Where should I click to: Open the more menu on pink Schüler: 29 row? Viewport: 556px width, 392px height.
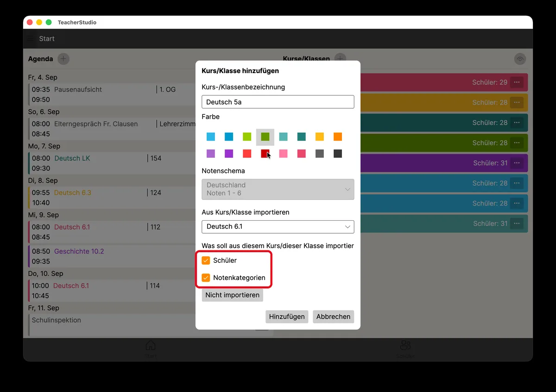pos(517,82)
